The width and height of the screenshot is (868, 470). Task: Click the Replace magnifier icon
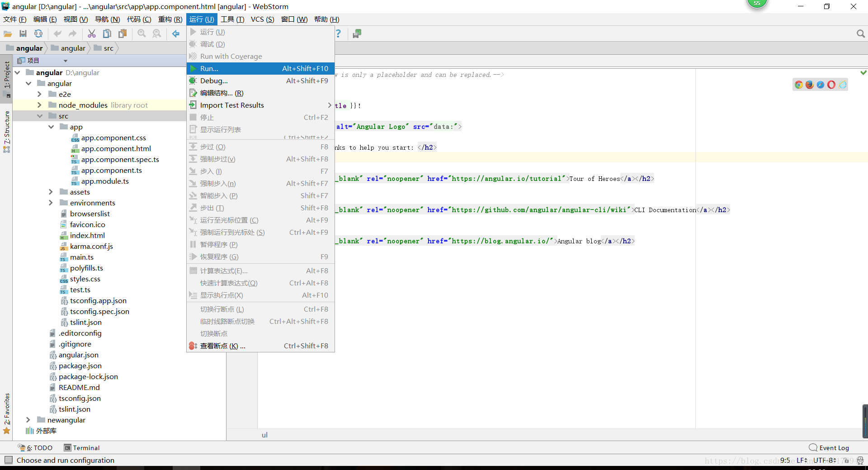[157, 33]
